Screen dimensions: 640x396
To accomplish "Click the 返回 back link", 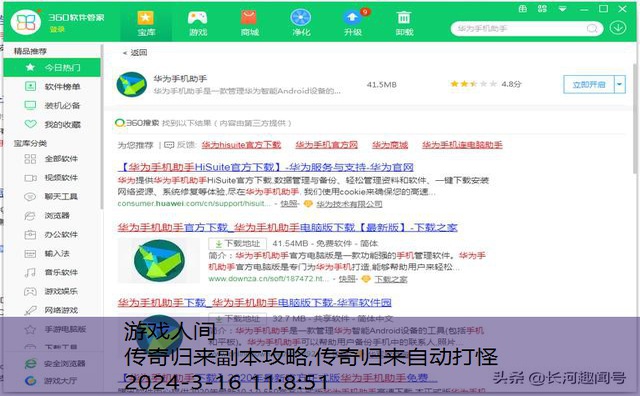I will pos(135,52).
